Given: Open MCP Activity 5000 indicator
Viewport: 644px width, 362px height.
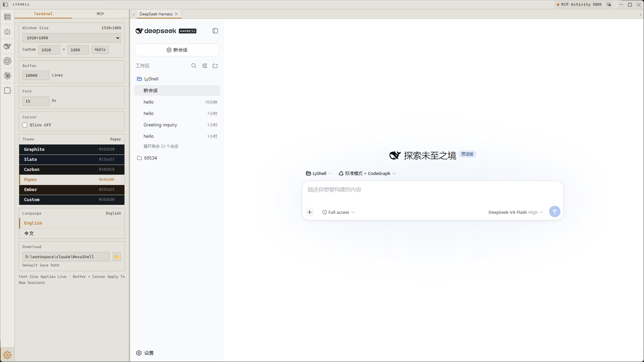Looking at the screenshot, I should (579, 4).
